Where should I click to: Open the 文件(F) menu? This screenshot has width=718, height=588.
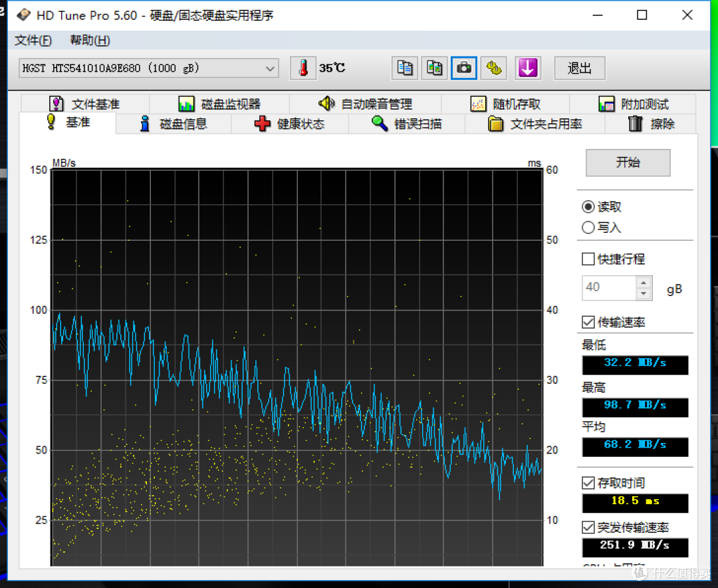(33, 41)
